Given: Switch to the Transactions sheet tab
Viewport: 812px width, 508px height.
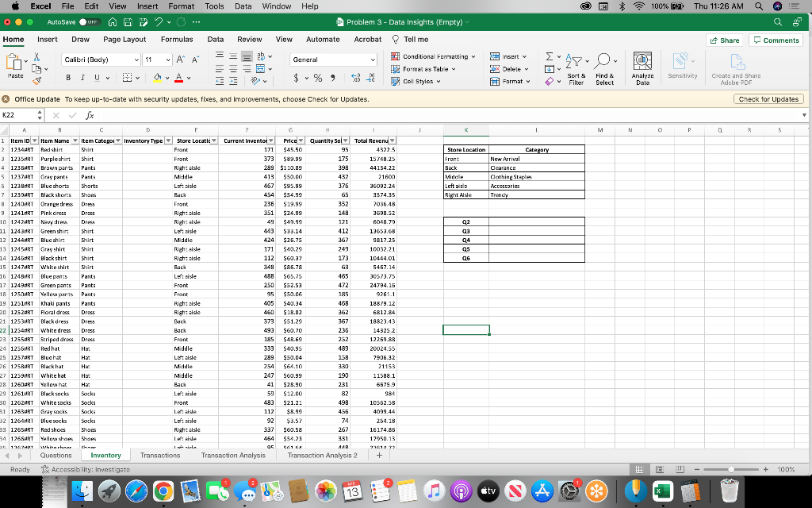Looking at the screenshot, I should point(160,455).
